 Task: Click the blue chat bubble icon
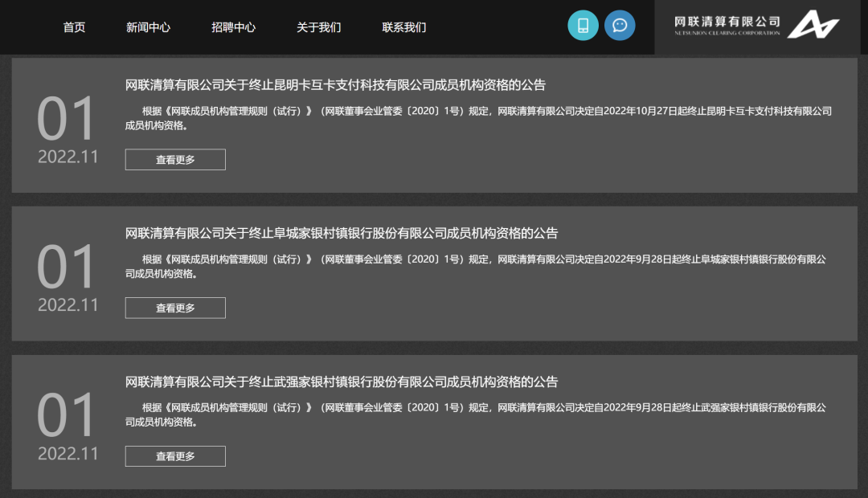620,26
